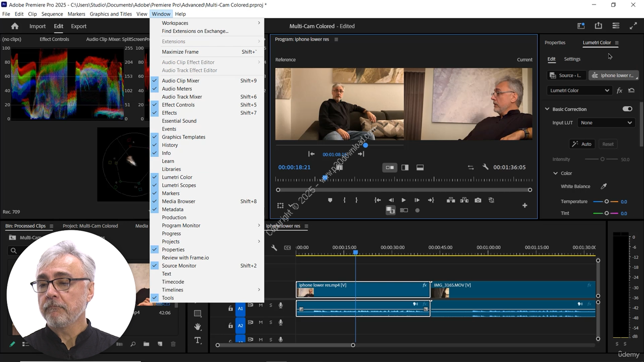Screen dimensions: 644x362
Task: Expand Program Monitor submenu
Action: click(207, 225)
